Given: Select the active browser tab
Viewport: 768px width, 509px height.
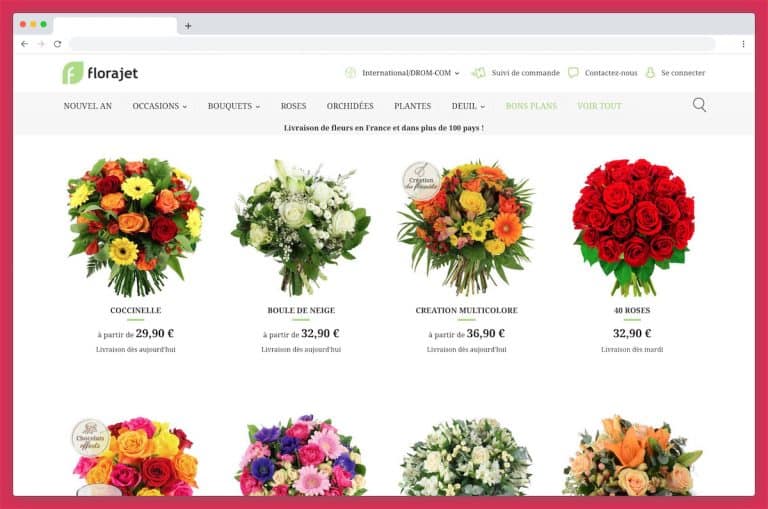Looking at the screenshot, I should 115,25.
